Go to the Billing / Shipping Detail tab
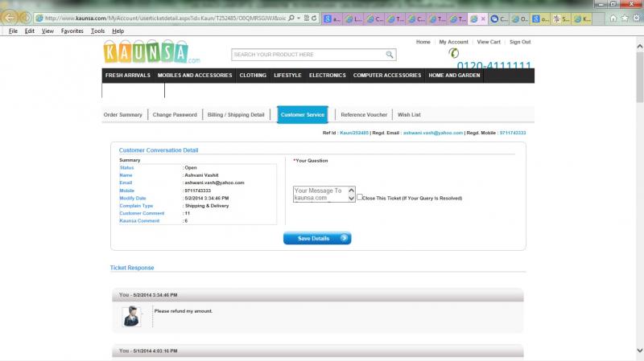The image size is (644, 361). pyautogui.click(x=236, y=115)
